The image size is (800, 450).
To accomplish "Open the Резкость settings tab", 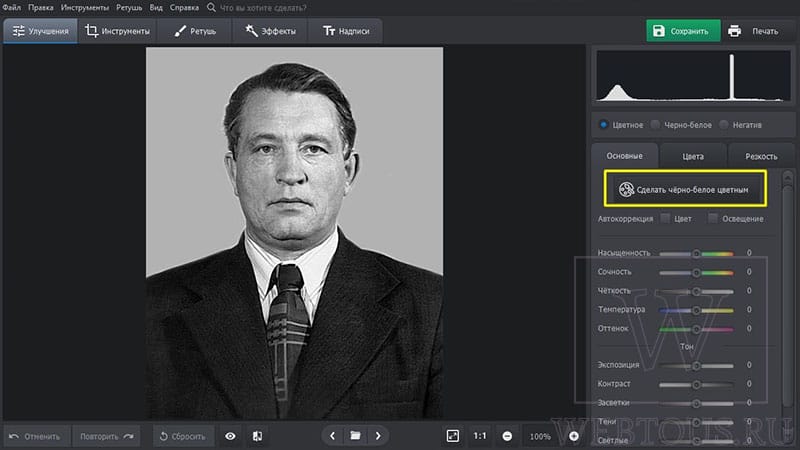I will tap(761, 156).
